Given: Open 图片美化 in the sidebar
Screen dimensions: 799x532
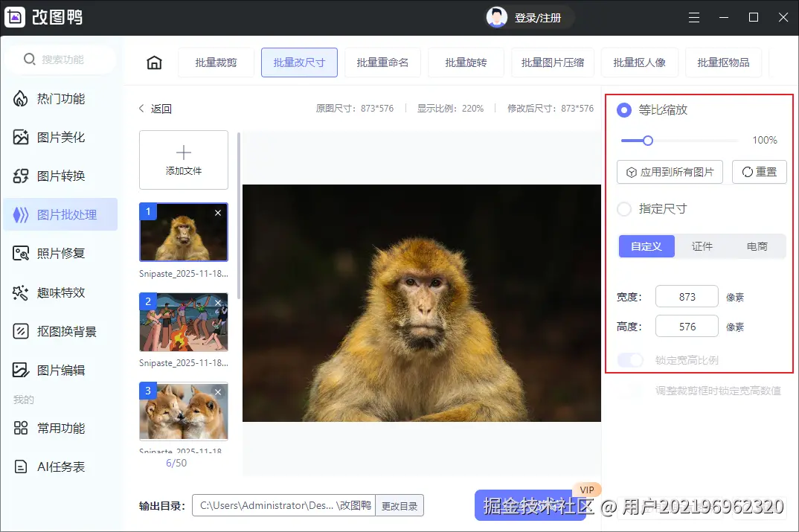Looking at the screenshot, I should point(60,137).
